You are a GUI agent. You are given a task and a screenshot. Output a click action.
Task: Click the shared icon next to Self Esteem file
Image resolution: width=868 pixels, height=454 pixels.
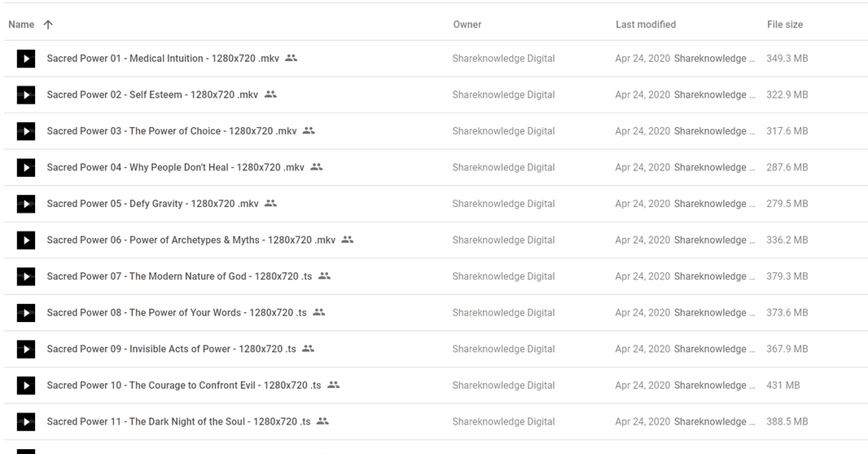click(270, 95)
